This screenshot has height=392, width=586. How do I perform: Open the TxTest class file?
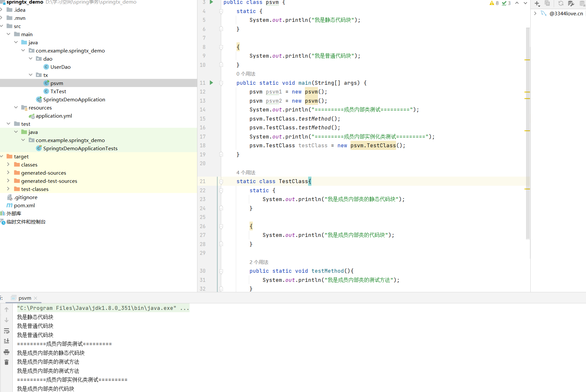point(58,92)
